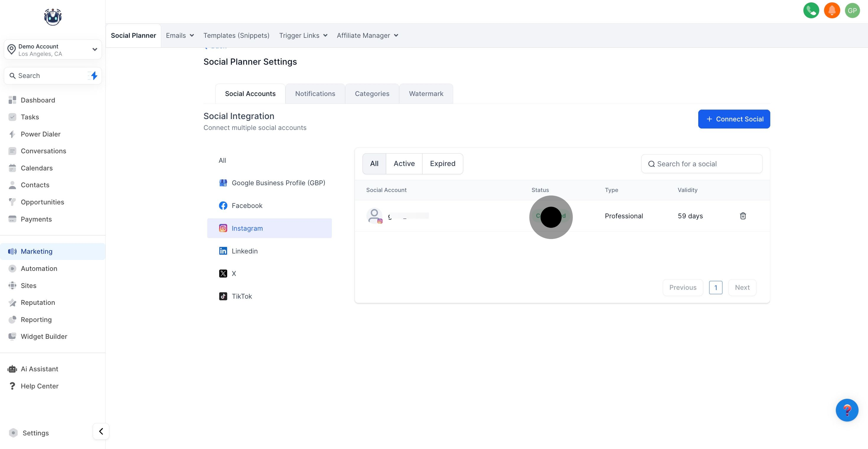Image resolution: width=868 pixels, height=449 pixels.
Task: Open the blue help question bubble
Action: [x=847, y=410]
